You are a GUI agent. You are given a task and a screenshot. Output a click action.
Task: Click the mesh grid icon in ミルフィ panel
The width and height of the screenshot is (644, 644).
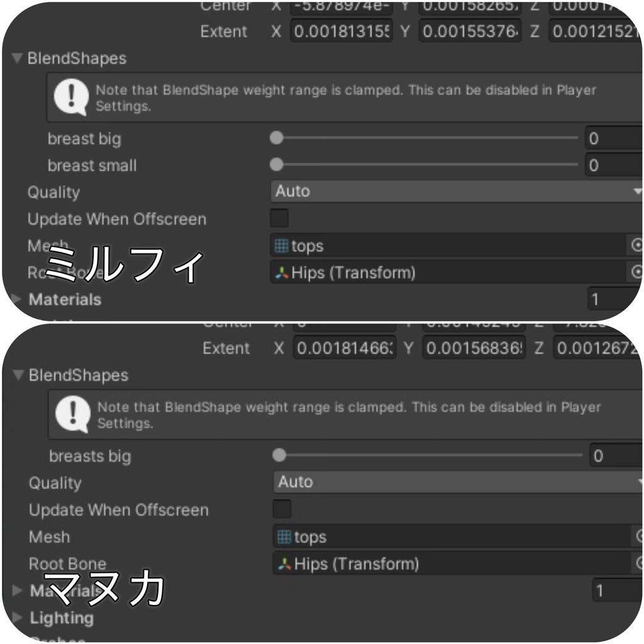(282, 246)
